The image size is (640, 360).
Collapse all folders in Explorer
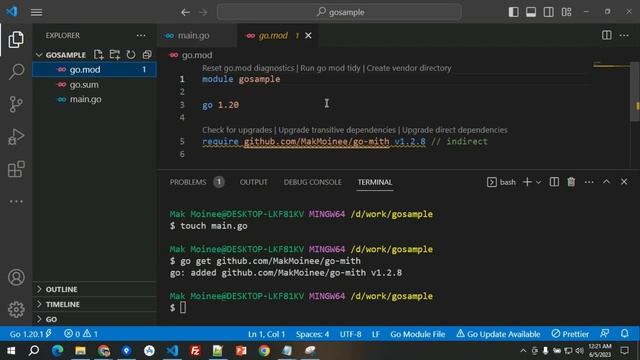coord(147,55)
